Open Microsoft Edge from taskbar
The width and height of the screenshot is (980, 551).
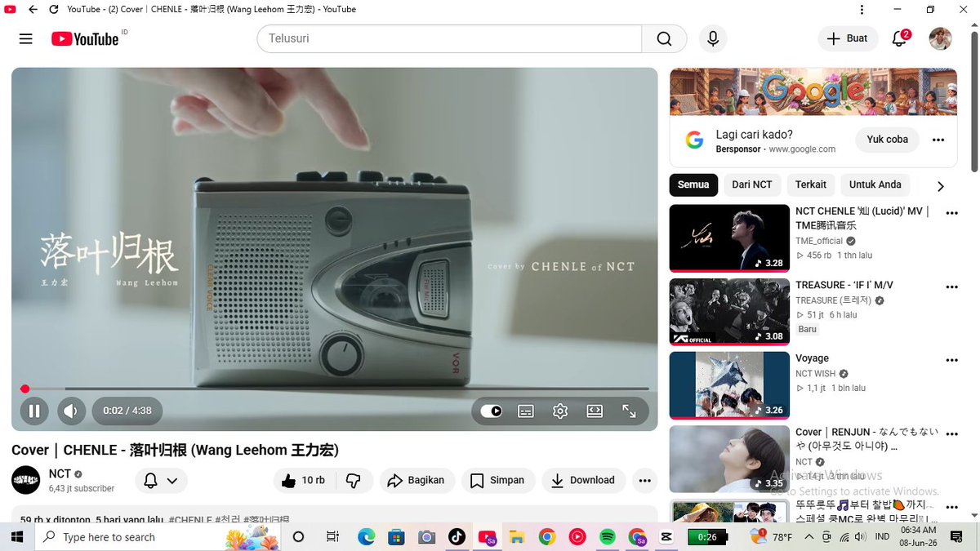click(366, 536)
